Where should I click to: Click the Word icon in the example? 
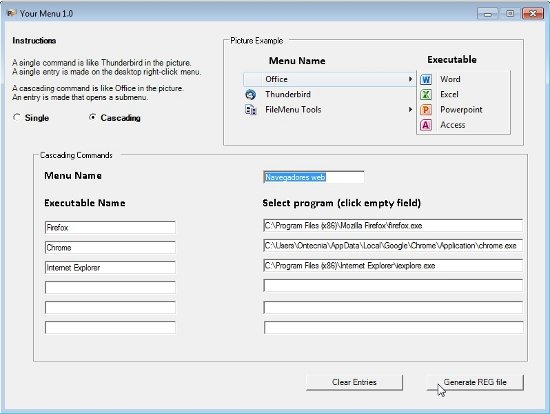click(426, 79)
